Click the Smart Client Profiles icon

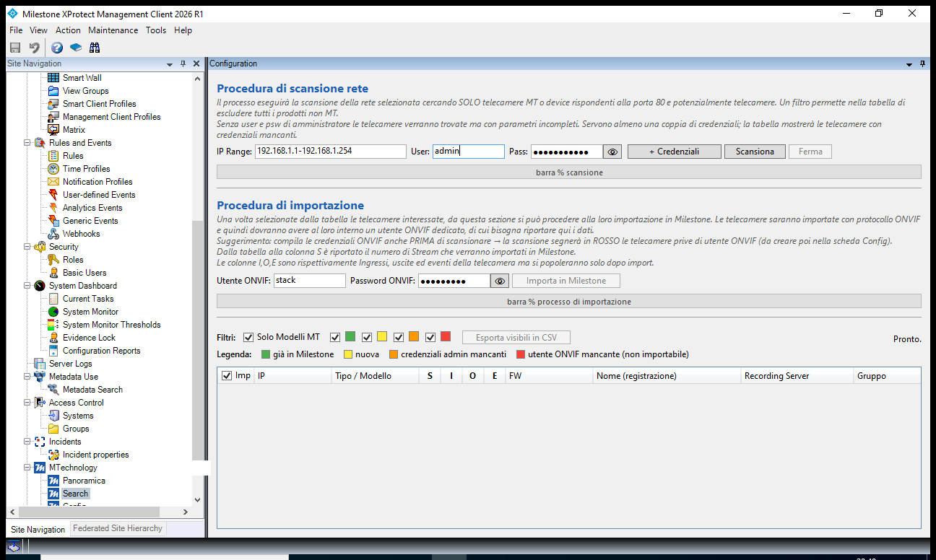[53, 104]
